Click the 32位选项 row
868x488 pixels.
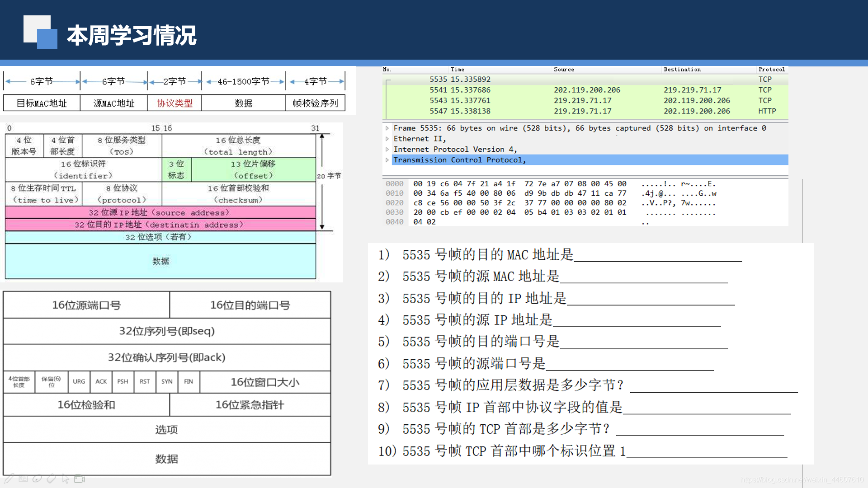coord(160,237)
